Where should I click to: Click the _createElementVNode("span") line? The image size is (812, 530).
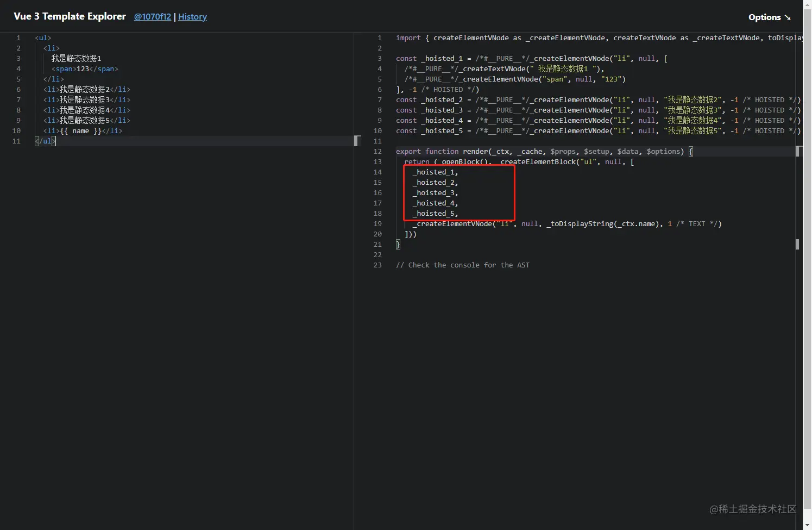coord(515,79)
